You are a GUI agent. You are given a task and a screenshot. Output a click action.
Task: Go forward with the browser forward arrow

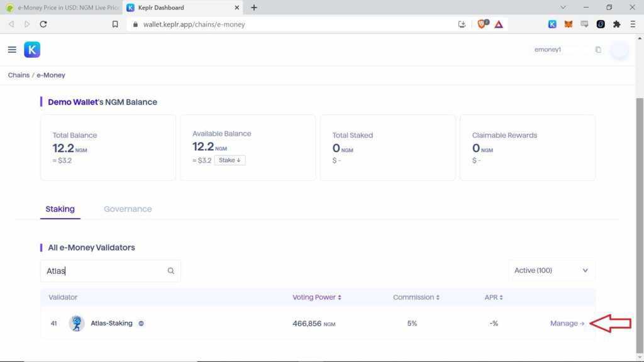27,25
